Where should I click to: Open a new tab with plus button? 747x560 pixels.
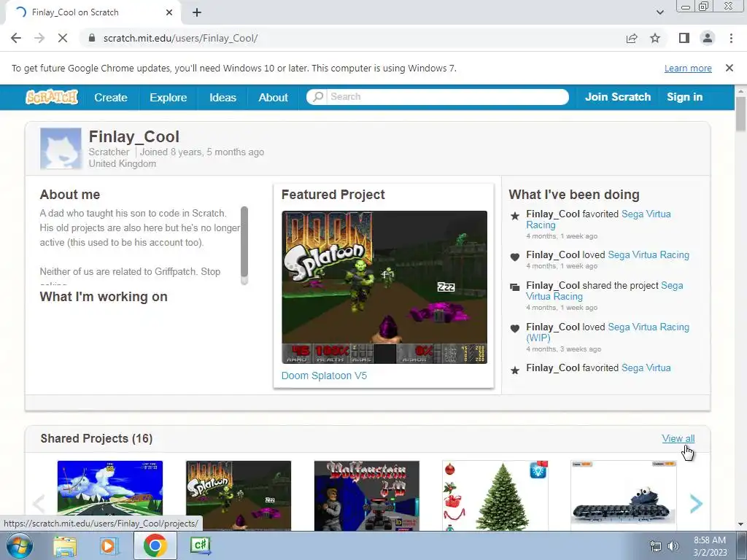tap(197, 12)
